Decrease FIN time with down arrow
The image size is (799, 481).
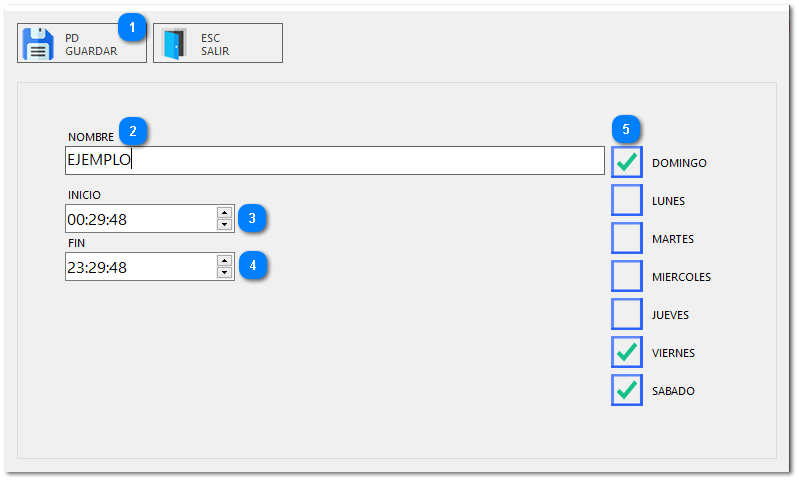(x=224, y=273)
